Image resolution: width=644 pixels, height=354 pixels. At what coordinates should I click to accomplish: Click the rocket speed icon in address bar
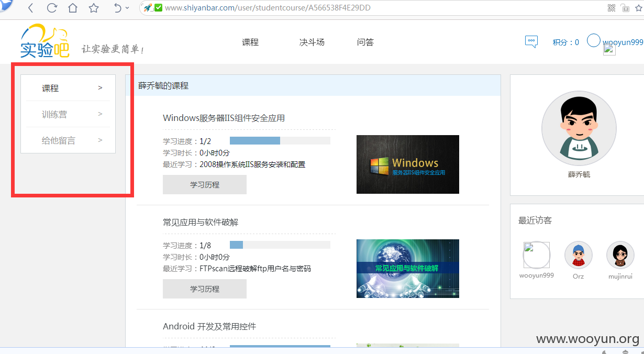(148, 8)
